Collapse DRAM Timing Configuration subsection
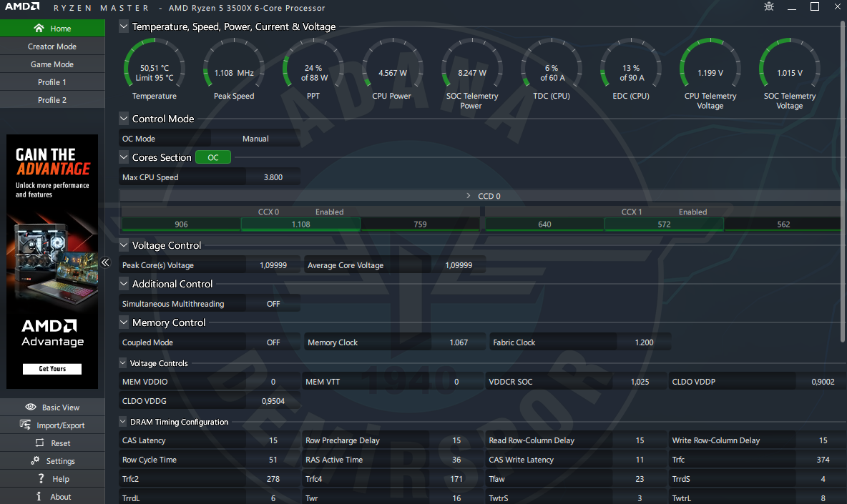This screenshot has height=504, width=847. pyautogui.click(x=122, y=422)
